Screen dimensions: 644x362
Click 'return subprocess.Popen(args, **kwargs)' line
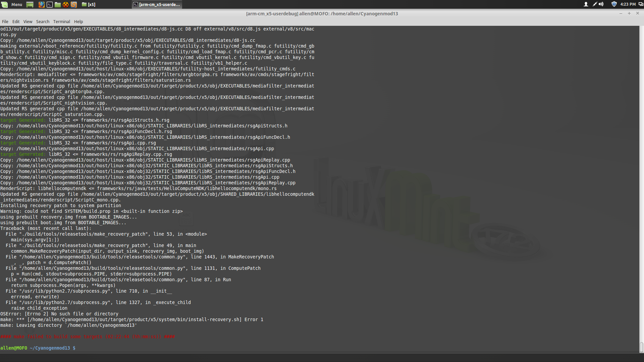pos(63,285)
